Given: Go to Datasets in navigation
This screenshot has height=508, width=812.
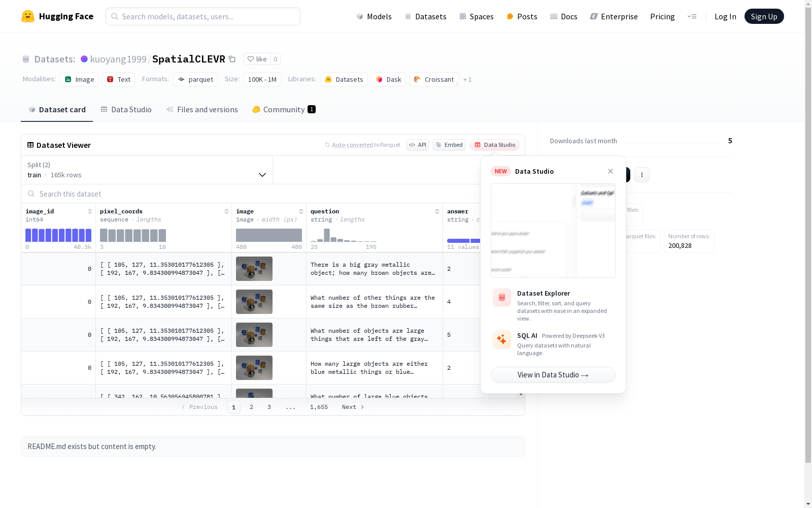Looking at the screenshot, I should [425, 16].
